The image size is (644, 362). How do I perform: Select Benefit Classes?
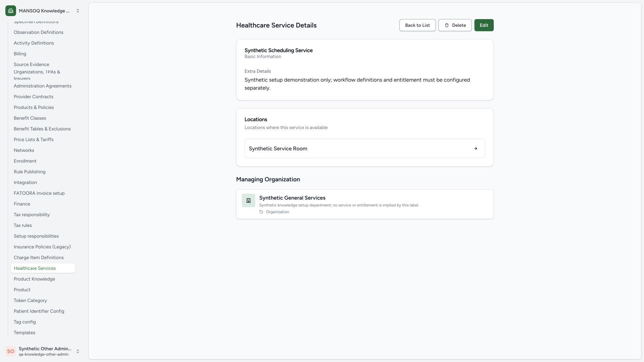(x=43, y=118)
